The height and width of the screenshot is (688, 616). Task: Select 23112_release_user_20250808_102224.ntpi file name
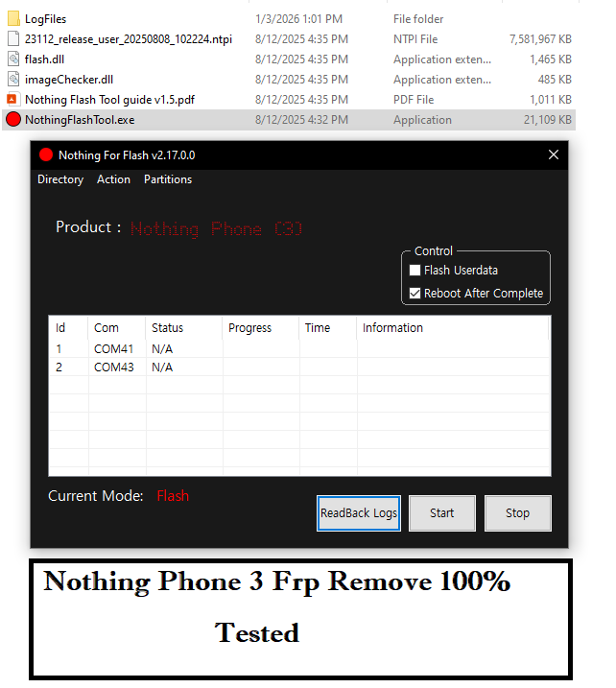[x=129, y=39]
